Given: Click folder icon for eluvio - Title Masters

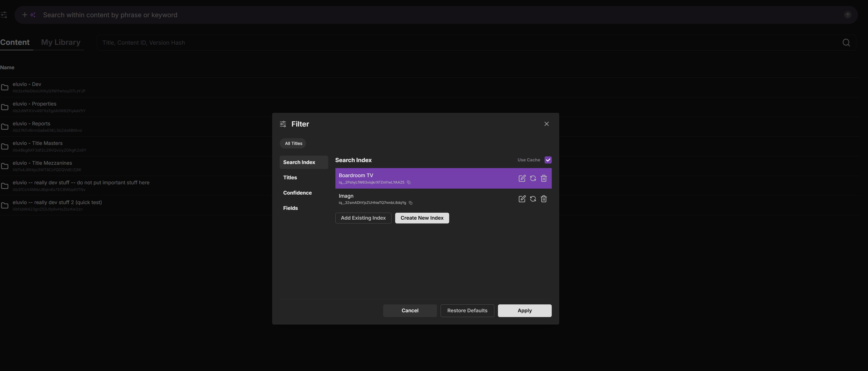Looking at the screenshot, I should coord(5,146).
